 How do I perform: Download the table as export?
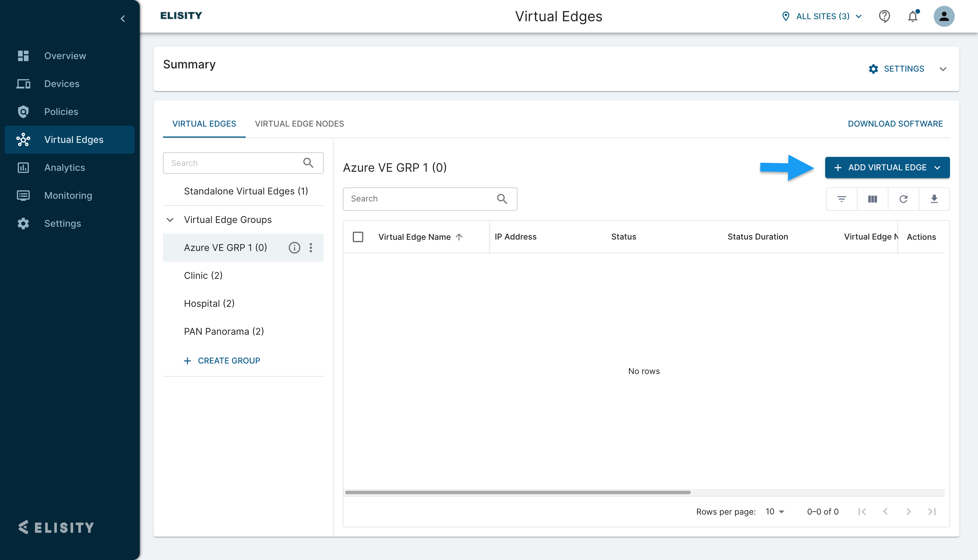pyautogui.click(x=934, y=199)
